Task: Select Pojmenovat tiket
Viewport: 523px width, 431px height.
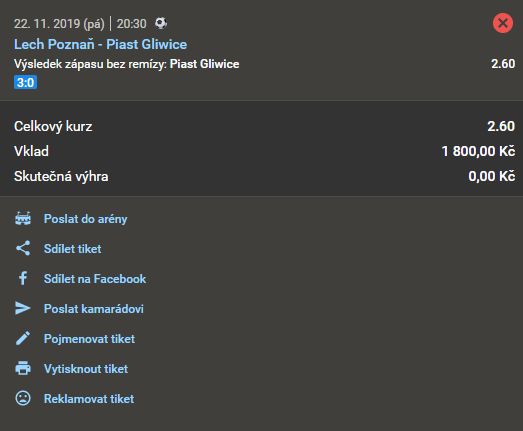Action: [x=89, y=339]
